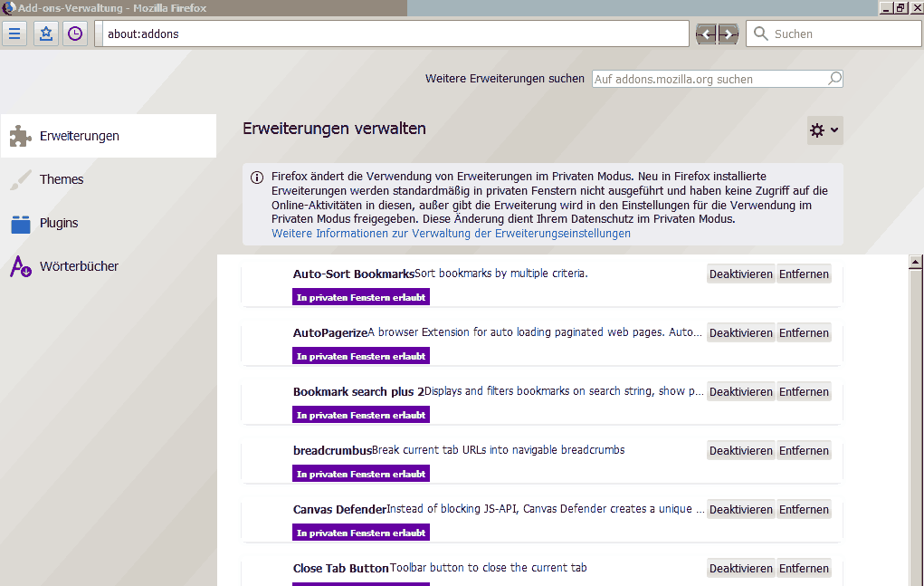Focus the addons.mozilla.org search field
The height and width of the screenshot is (586, 924).
click(x=717, y=79)
